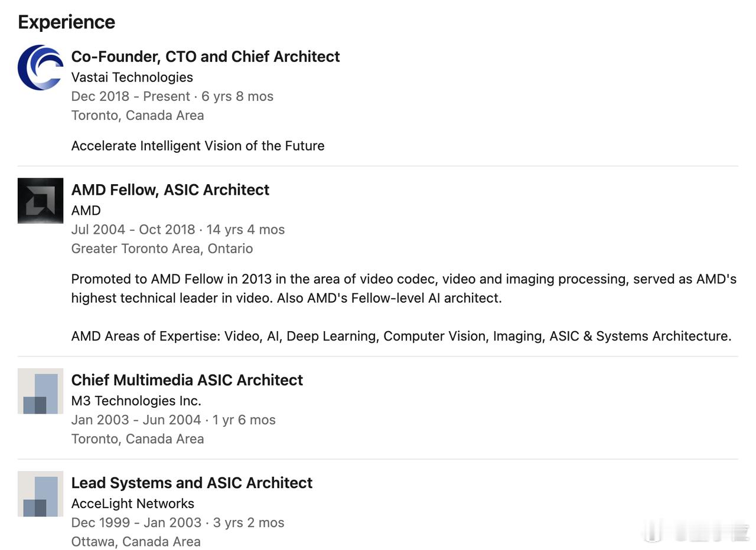Open Chief Multimedia ASIC Architect title
The image size is (756, 550).
pyautogui.click(x=187, y=380)
